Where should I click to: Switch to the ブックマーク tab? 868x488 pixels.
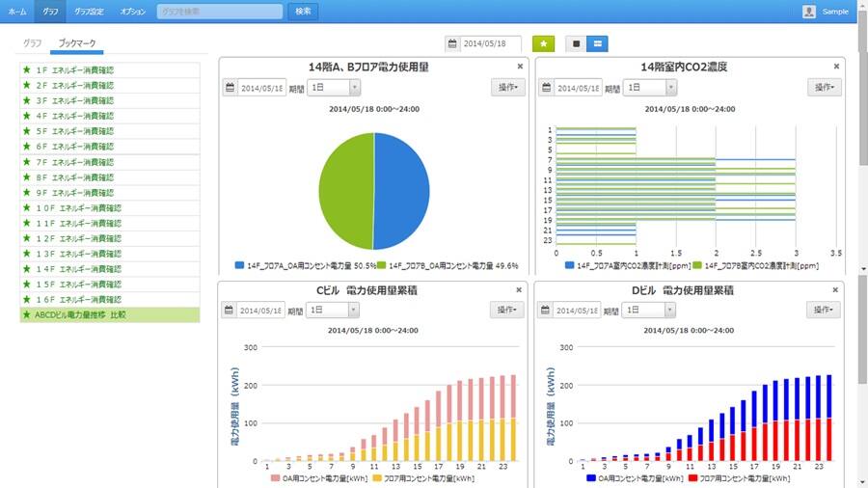77,43
